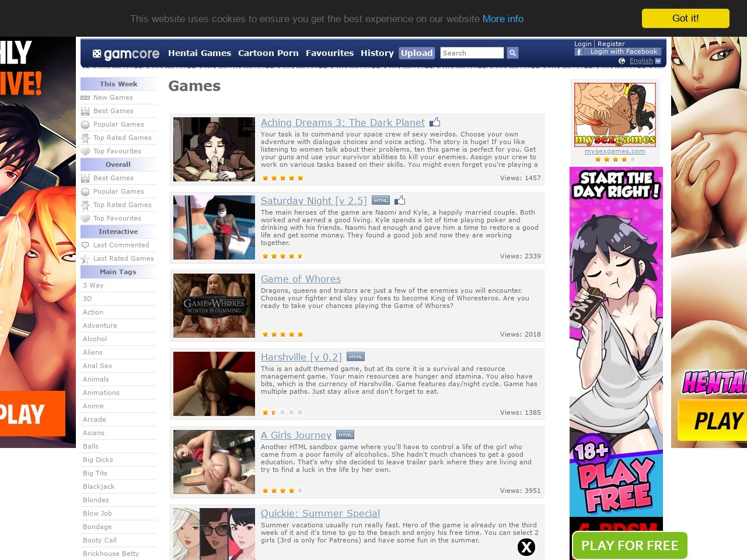Click thumbs-up icon beside Saturday Night title
Screen dimensions: 747x560
pos(400,201)
